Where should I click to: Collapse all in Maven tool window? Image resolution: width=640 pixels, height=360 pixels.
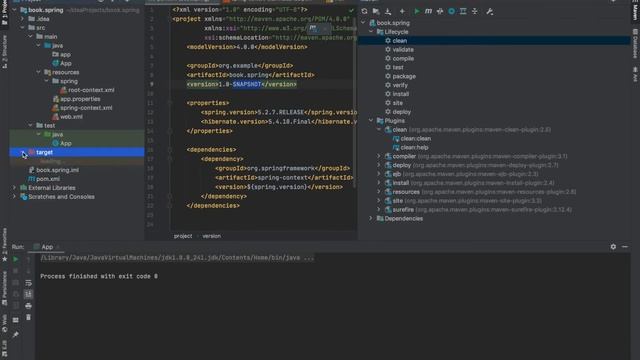coord(475,11)
